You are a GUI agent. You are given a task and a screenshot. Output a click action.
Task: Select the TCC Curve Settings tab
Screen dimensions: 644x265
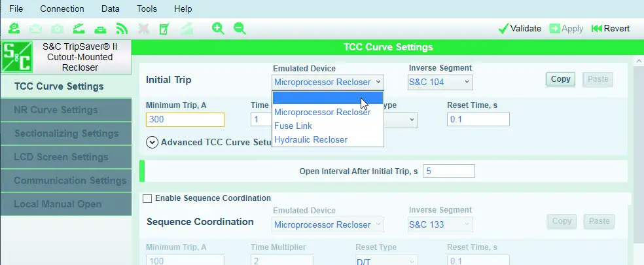tap(65, 86)
